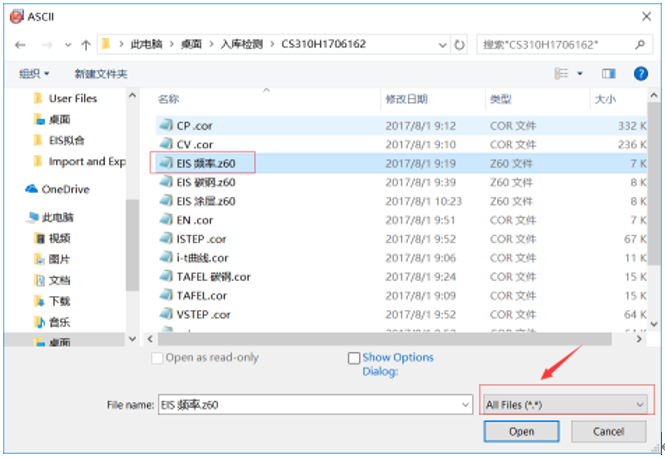Sort by 名称 column header
The height and width of the screenshot is (458, 665).
point(168,99)
